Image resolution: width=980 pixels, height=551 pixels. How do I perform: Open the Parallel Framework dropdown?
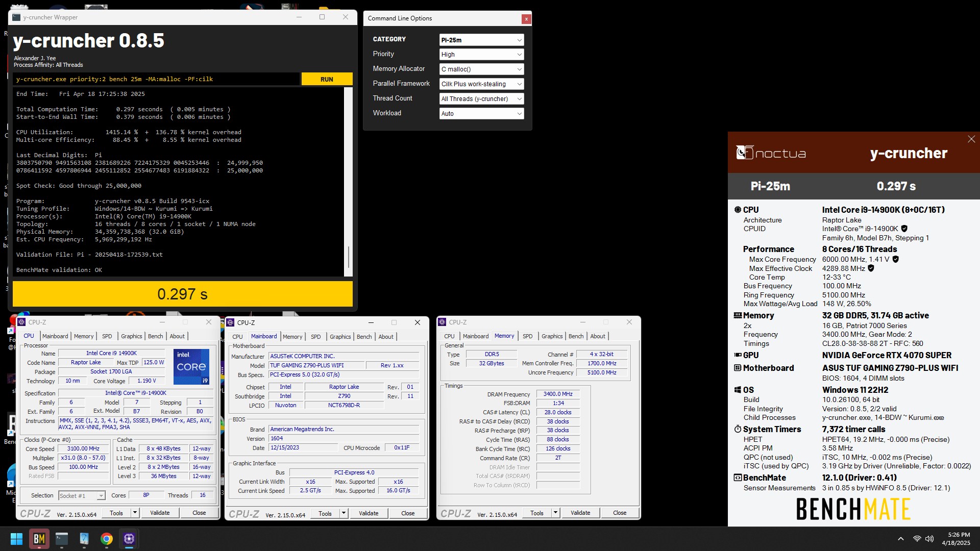tap(481, 84)
